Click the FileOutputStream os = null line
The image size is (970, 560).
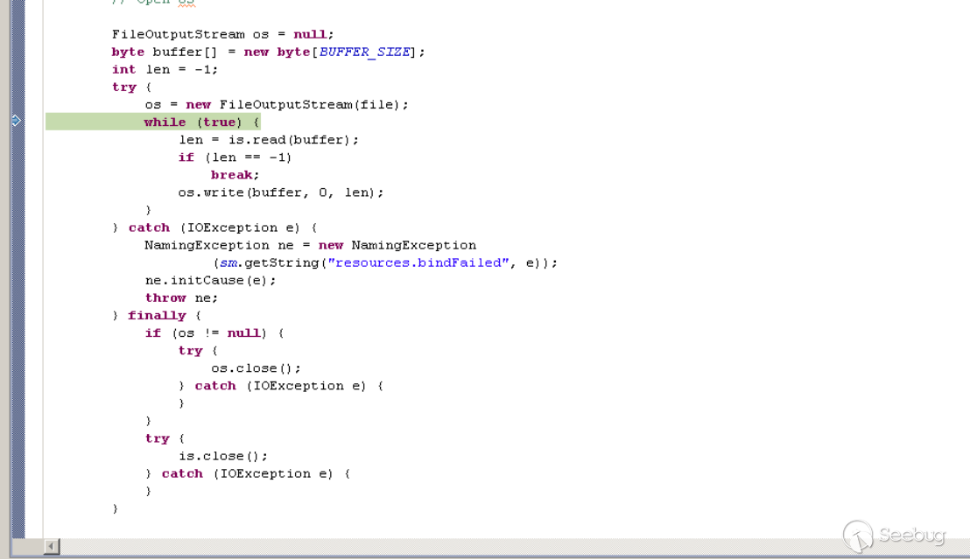tap(222, 35)
